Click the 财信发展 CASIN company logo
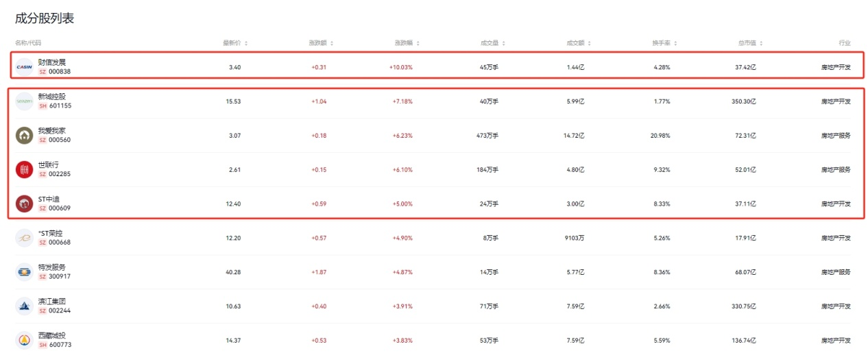868x355 pixels. 24,66
